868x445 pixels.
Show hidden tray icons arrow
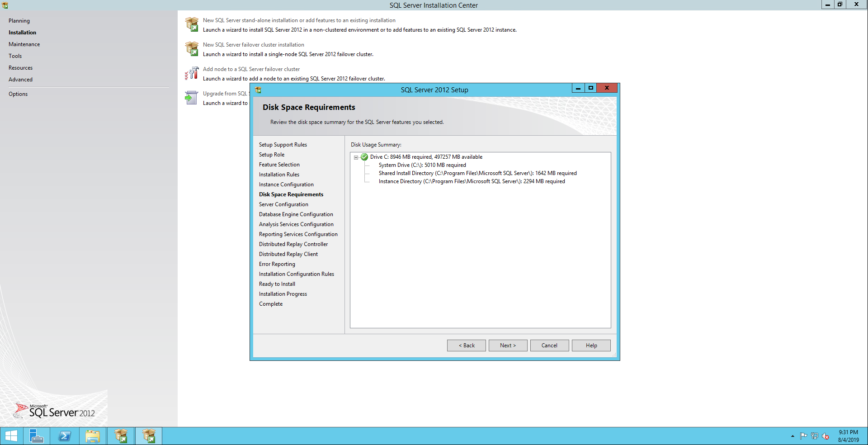point(793,436)
